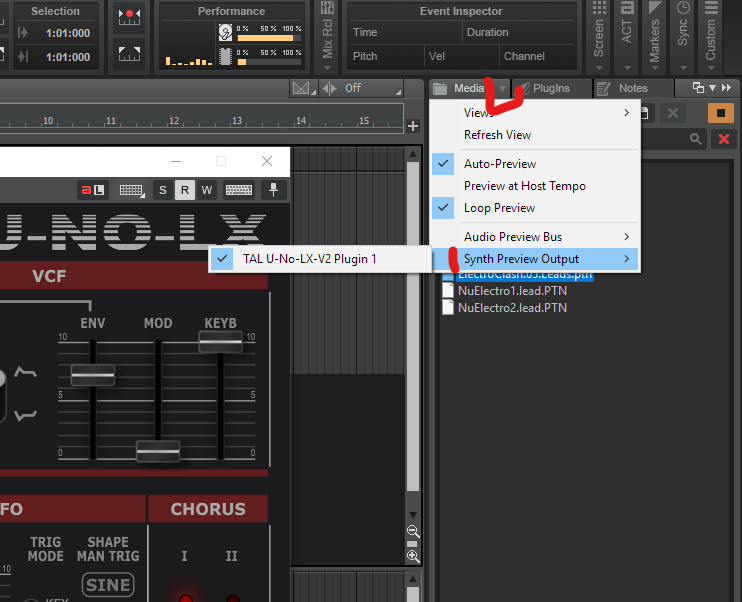Screen dimensions: 742x602
Task: Click the ACT module icon
Action: click(x=627, y=7)
